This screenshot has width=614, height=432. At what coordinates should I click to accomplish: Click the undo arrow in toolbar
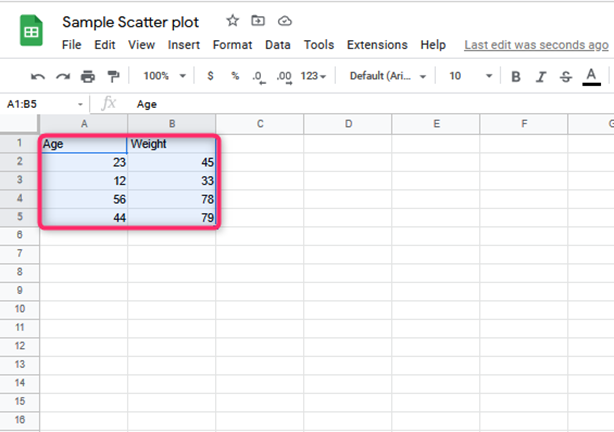[38, 76]
